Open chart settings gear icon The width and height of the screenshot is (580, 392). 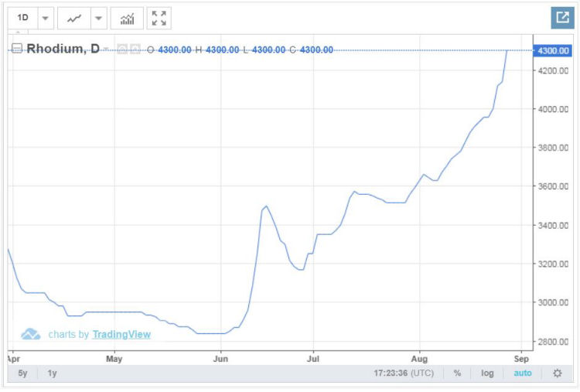click(558, 373)
